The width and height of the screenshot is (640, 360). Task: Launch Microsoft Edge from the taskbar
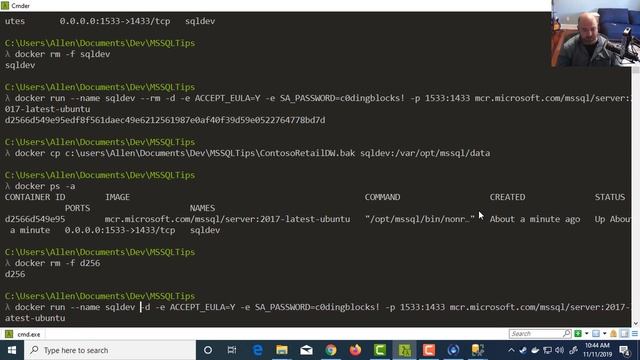pyautogui.click(x=257, y=350)
